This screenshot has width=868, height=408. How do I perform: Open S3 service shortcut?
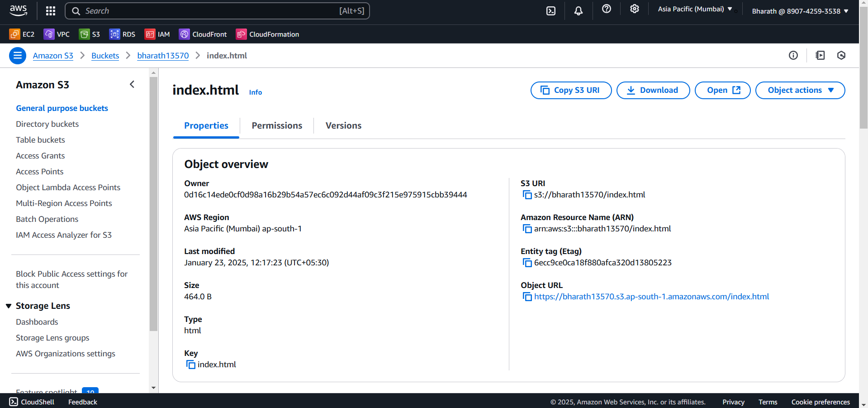click(90, 34)
